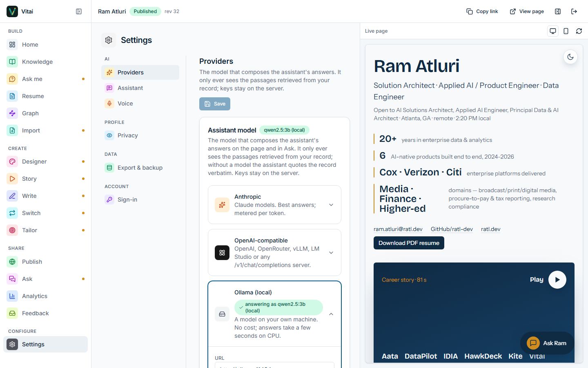Expand the Anthropic provider card
Viewport: 588px width, 368px height.
point(274,205)
